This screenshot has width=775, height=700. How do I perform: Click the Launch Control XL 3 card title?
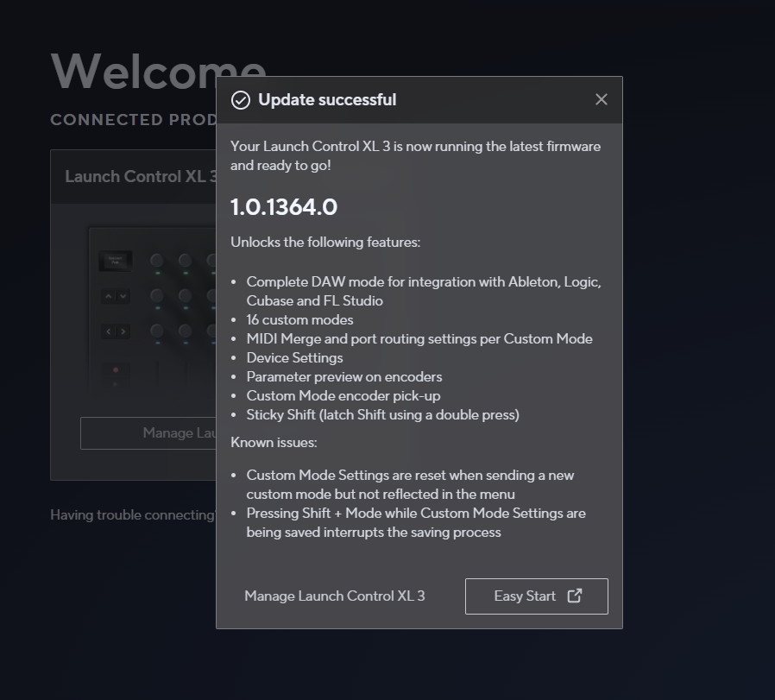[141, 176]
